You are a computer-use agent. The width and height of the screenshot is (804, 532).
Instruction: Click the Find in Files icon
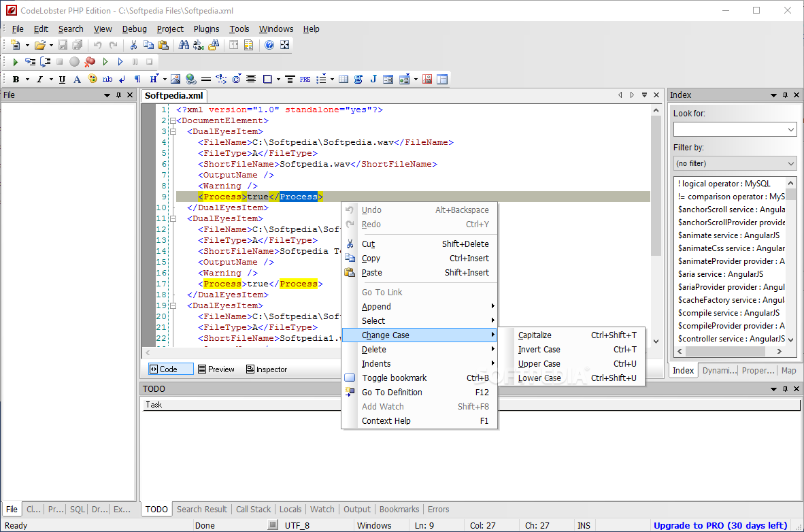click(214, 45)
